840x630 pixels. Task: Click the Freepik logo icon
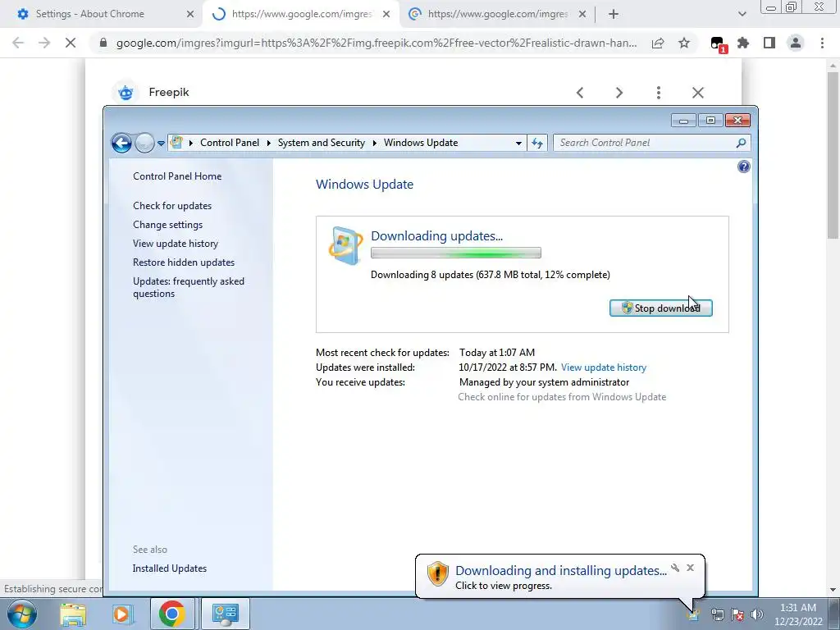pos(126,92)
